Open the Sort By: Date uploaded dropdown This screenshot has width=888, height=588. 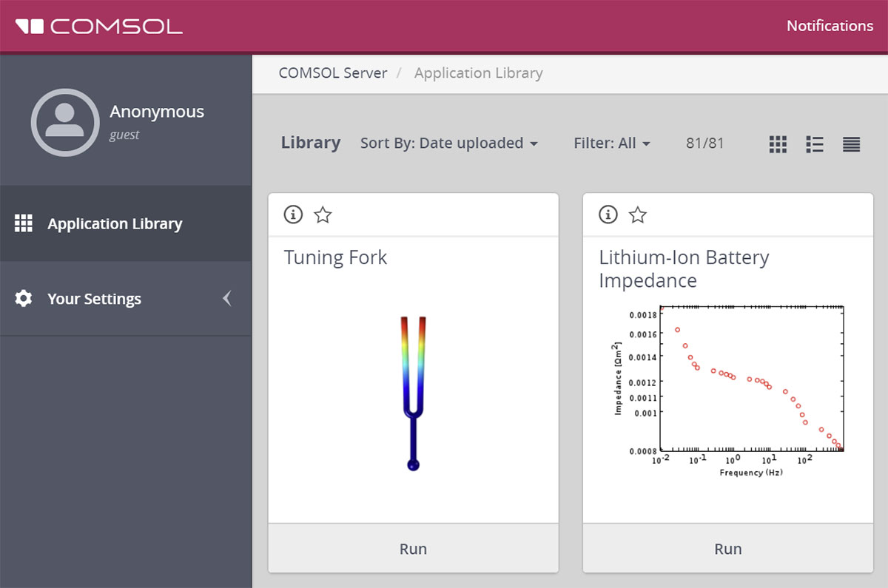point(448,143)
